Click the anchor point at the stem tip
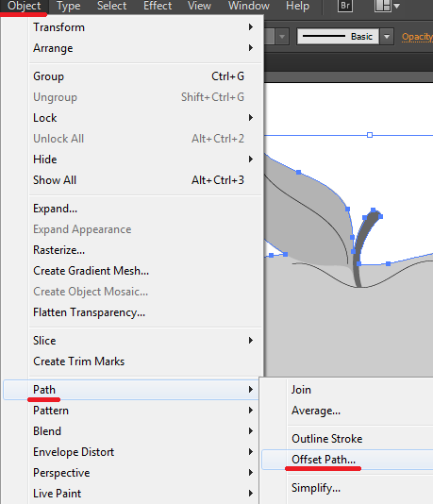Image resolution: width=433 pixels, height=504 pixels. tap(374, 210)
